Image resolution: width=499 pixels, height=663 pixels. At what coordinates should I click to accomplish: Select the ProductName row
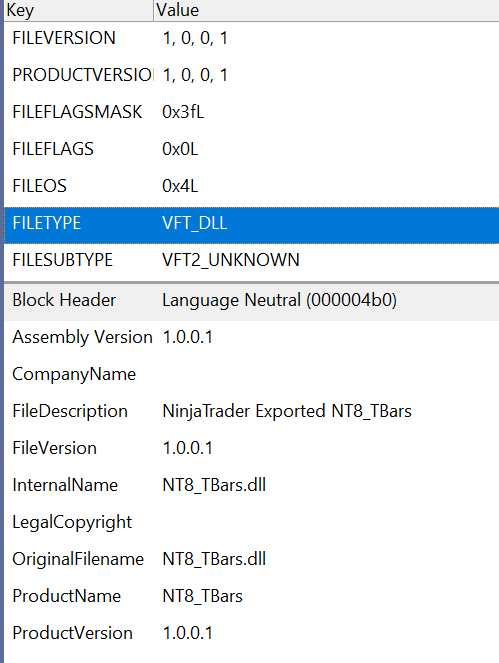(252, 596)
